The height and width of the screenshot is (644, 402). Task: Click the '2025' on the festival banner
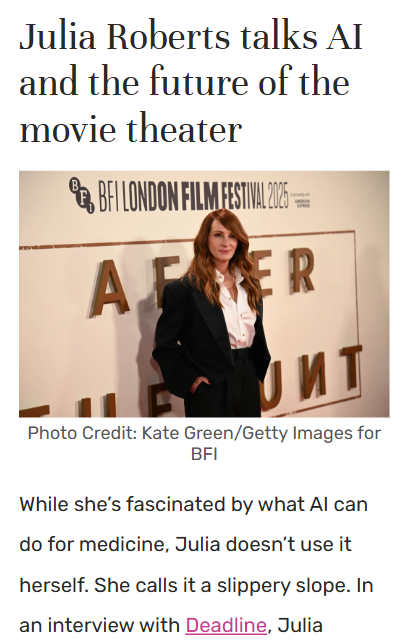tap(278, 196)
